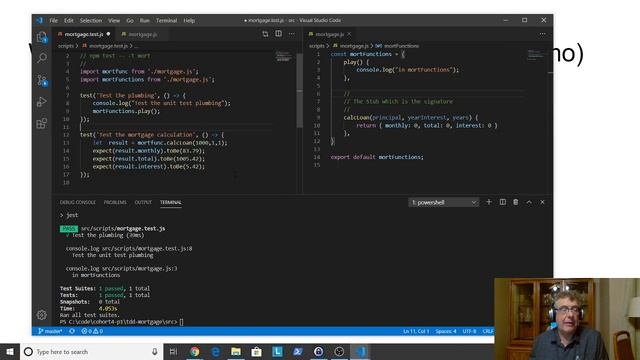The width and height of the screenshot is (640, 360).
Task: Kill terminal with trash icon
Action: [x=516, y=202]
